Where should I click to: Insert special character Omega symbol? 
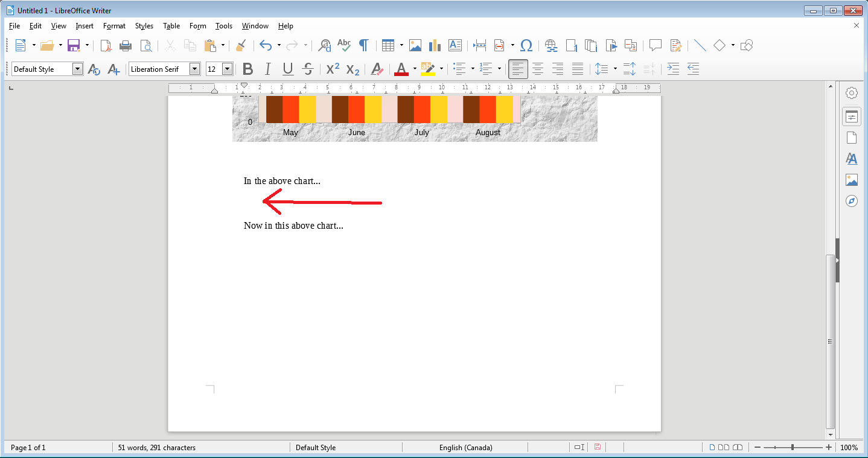click(x=526, y=45)
